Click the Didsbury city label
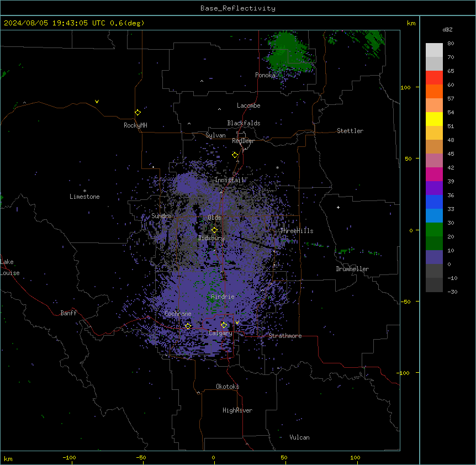The height and width of the screenshot is (465, 476). (211, 238)
